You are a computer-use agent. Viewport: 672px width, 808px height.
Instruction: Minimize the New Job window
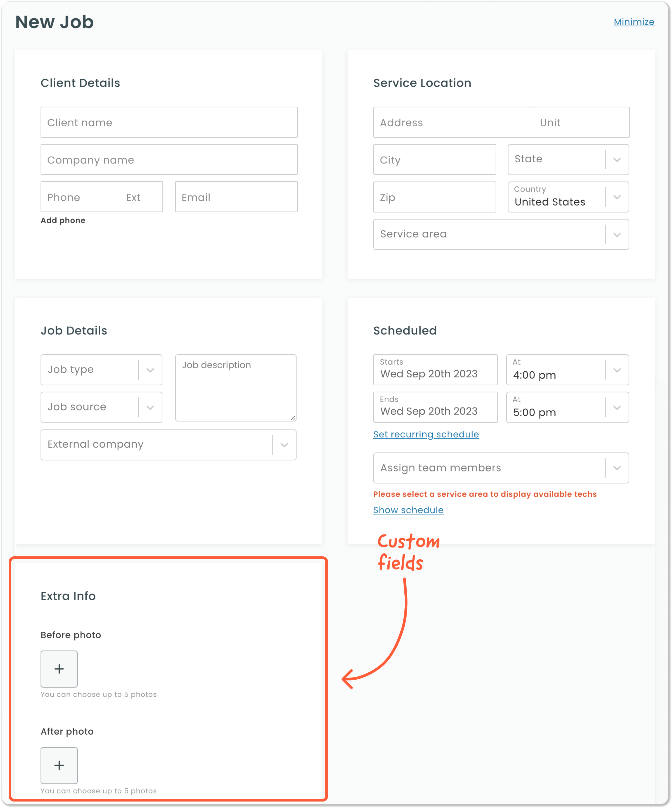click(634, 22)
